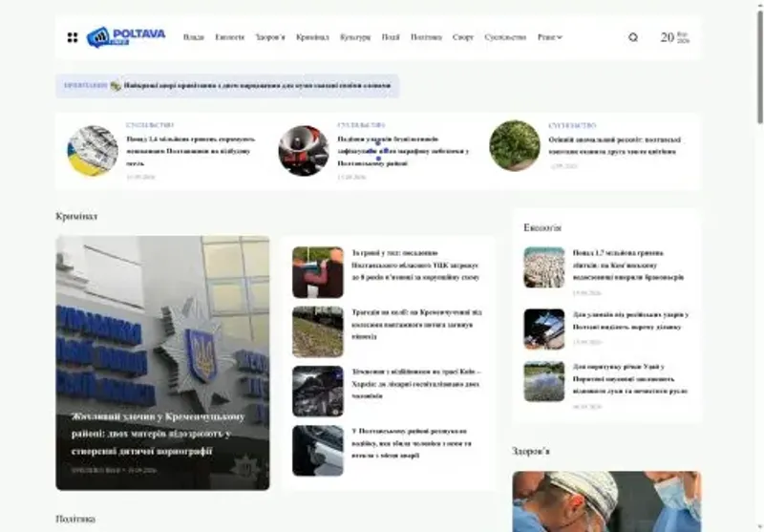Click the Poltava site logo
This screenshot has width=764, height=532.
[126, 37]
